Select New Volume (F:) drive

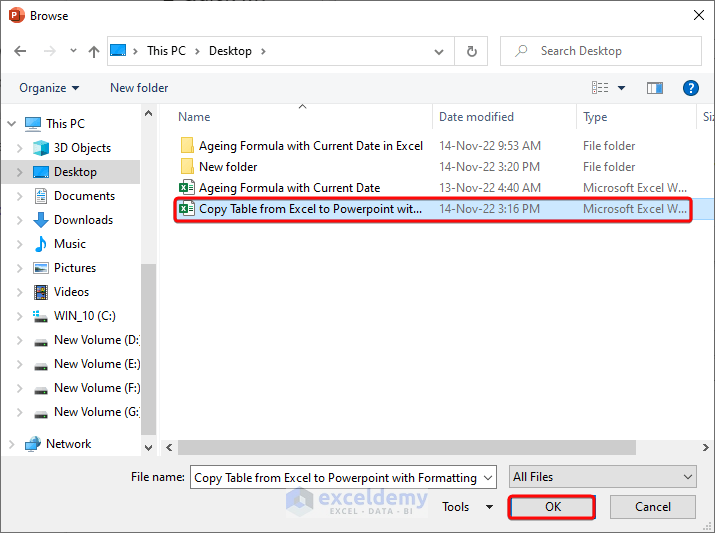[97, 388]
